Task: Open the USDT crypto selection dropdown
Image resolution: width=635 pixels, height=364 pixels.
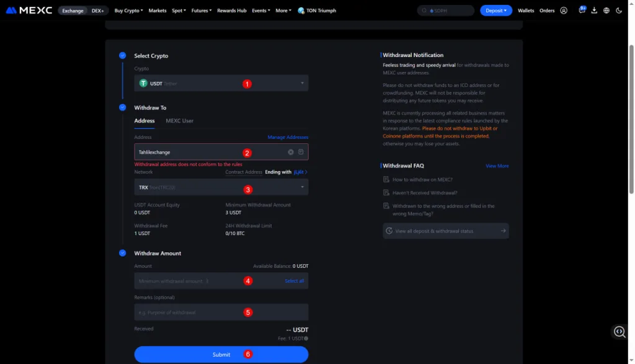Action: coord(221,83)
